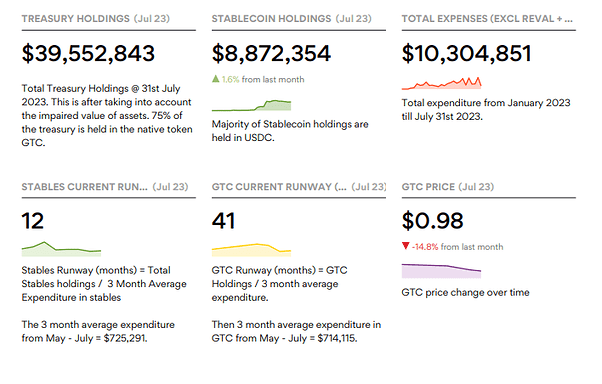The height and width of the screenshot is (384, 602).
Task: Click the green up-triangle icon under Stablecoin Holdings
Action: [x=215, y=79]
